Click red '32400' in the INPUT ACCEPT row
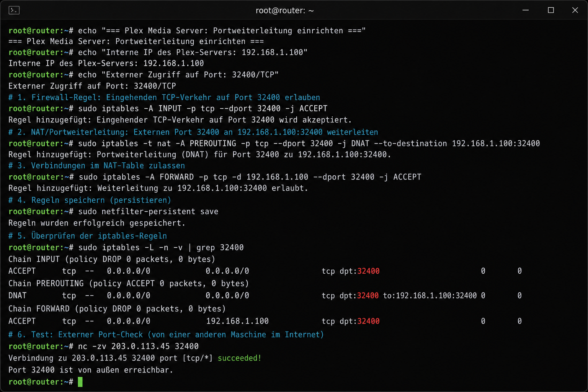Image resolution: width=588 pixels, height=392 pixels. (368, 271)
